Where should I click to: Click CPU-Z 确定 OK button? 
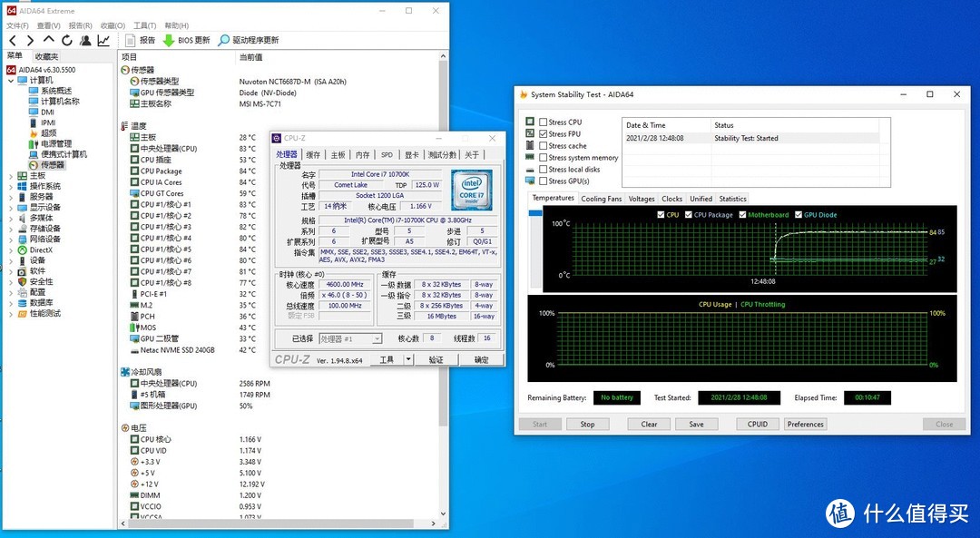click(x=481, y=359)
